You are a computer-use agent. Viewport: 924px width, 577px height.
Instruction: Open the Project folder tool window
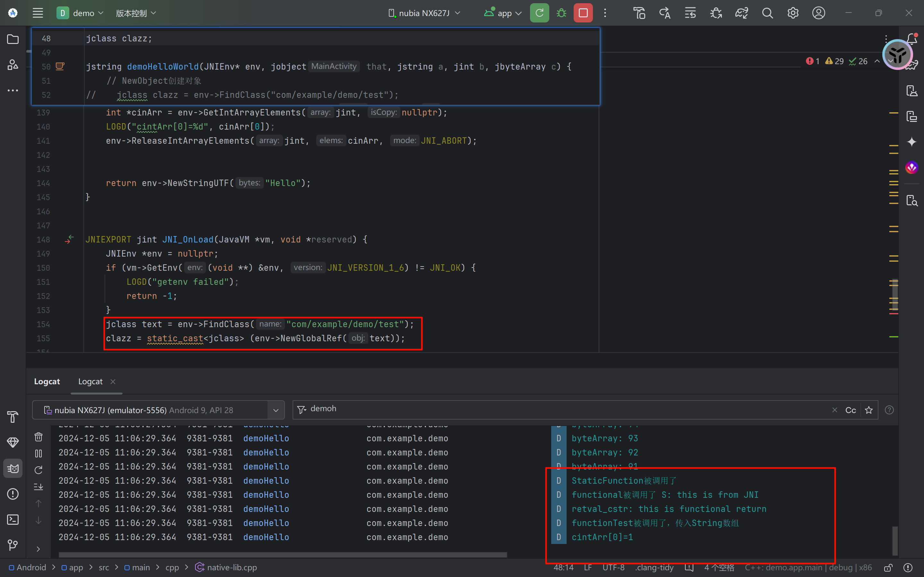[13, 39]
